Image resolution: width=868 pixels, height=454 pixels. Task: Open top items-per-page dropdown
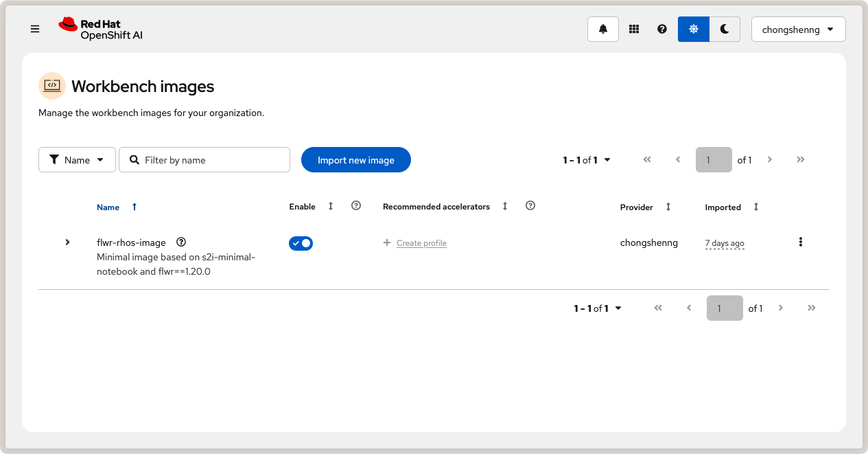pos(587,160)
